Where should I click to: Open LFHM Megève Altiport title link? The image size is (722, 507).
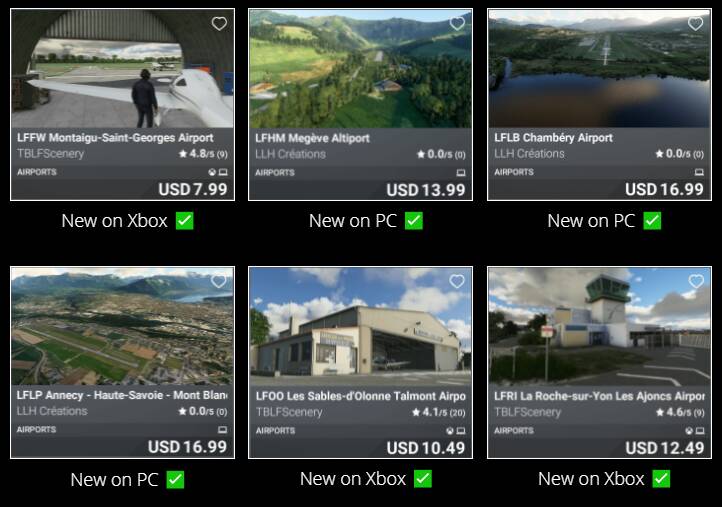pyautogui.click(x=312, y=138)
